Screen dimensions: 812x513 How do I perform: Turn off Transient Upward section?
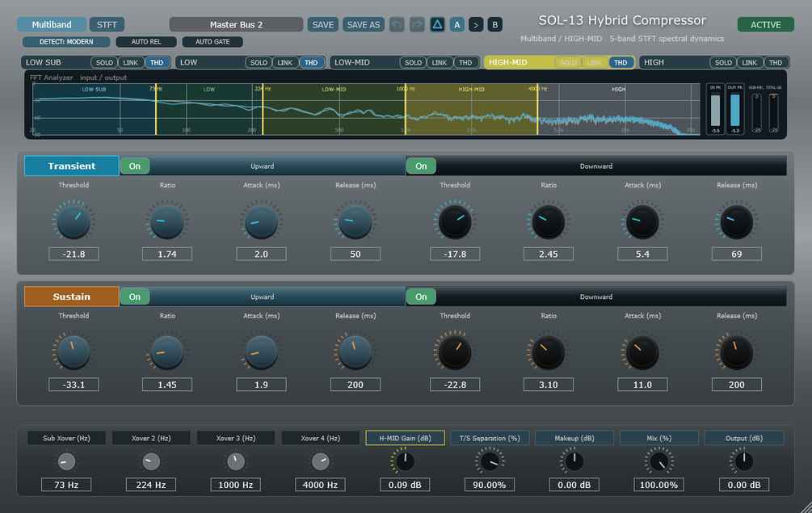(135, 166)
